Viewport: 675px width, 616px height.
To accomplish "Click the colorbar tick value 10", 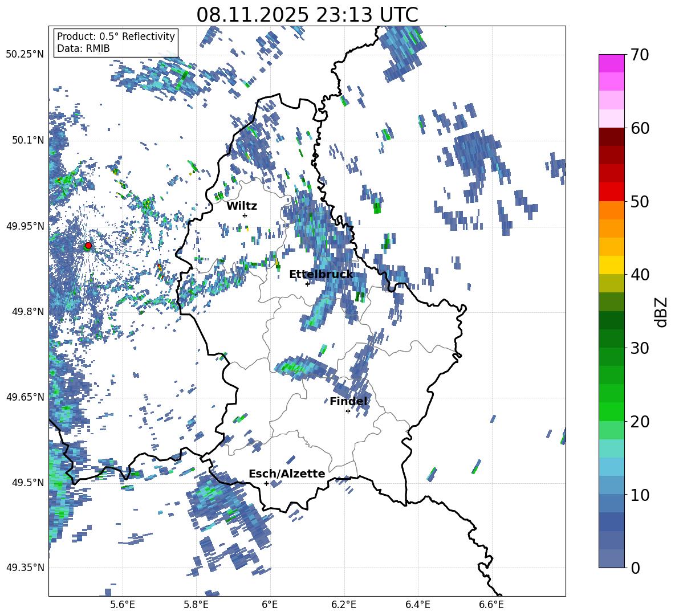I will point(640,495).
